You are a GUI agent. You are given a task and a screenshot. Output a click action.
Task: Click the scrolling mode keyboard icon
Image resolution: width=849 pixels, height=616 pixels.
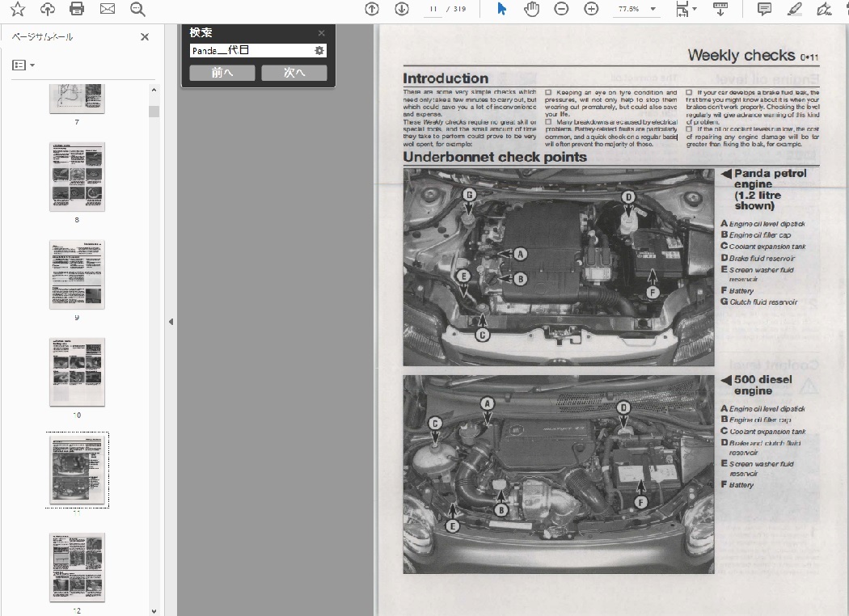point(720,9)
